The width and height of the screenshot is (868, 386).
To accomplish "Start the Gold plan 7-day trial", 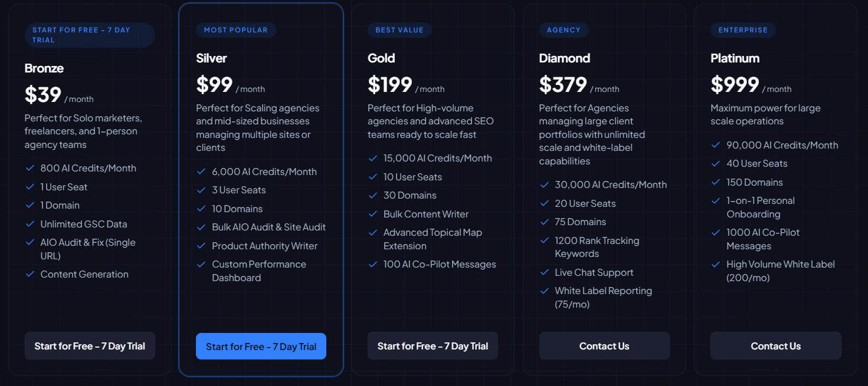I will 433,346.
